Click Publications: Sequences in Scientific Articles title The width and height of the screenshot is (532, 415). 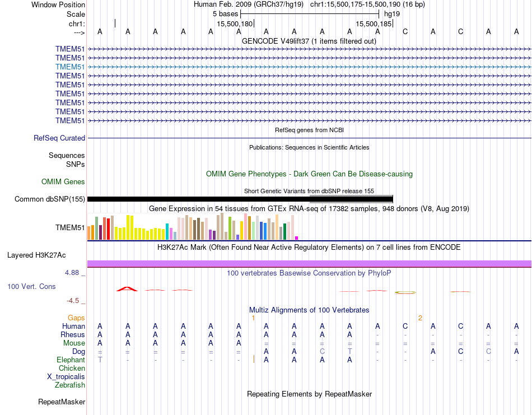(309, 147)
